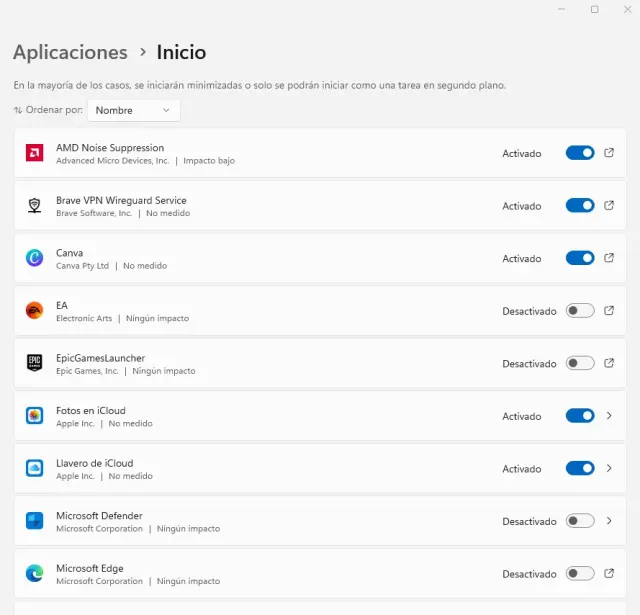
Task: Expand Llavero de iCloud chevron
Action: coord(609,468)
